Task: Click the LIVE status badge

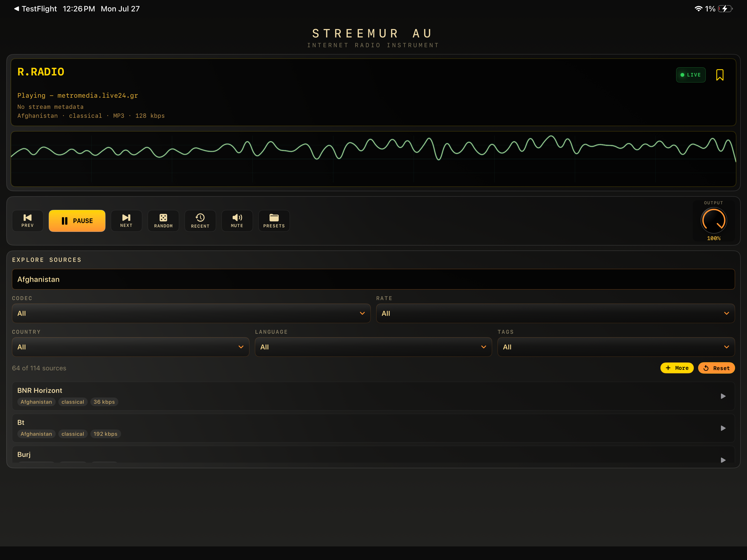Action: pos(691,75)
